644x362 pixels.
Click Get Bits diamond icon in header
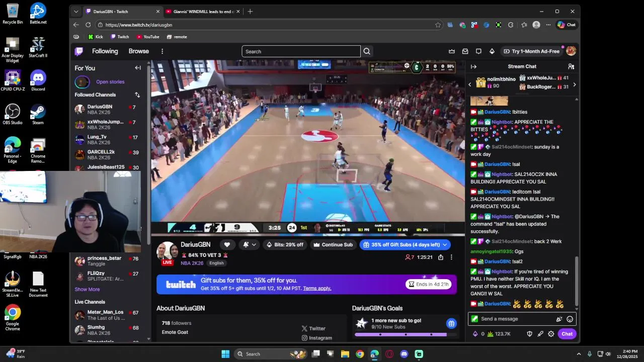(x=492, y=51)
